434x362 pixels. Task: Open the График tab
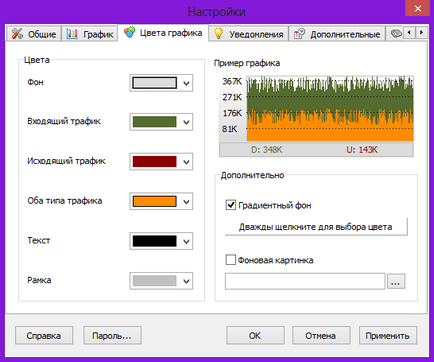(90, 34)
